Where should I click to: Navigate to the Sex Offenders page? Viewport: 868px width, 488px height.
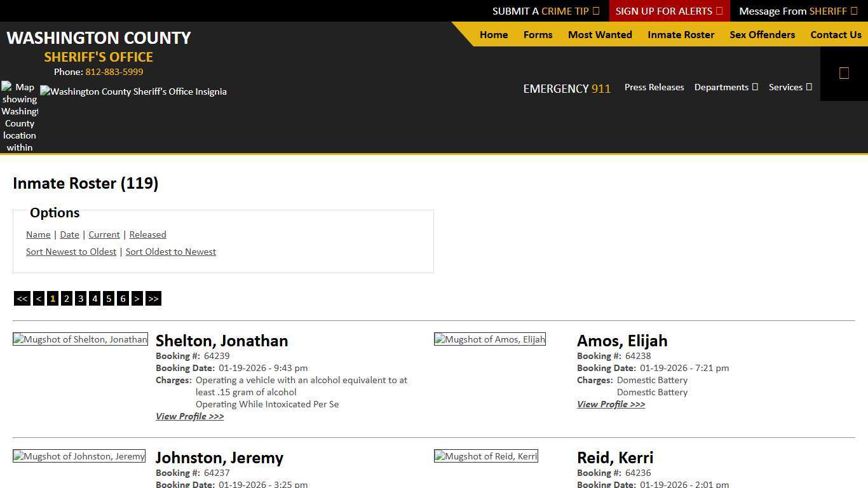762,35
